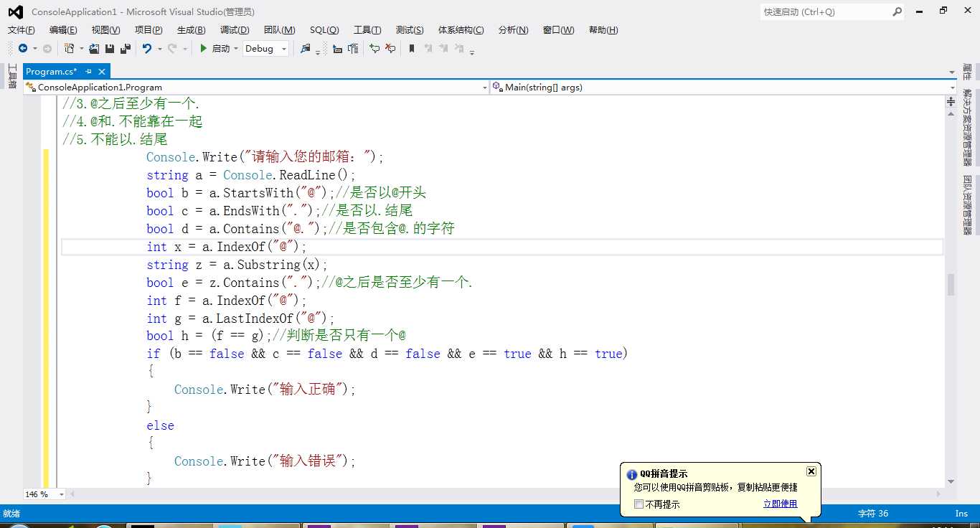This screenshot has width=980, height=528.
Task: Click the Display member list icon
Action: 337,49
